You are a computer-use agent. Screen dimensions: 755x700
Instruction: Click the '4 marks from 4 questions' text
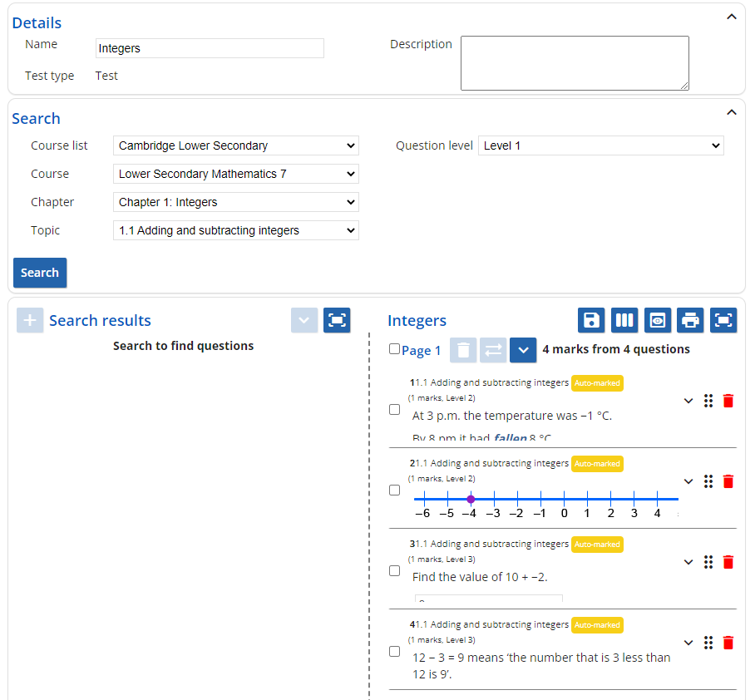pyautogui.click(x=616, y=349)
